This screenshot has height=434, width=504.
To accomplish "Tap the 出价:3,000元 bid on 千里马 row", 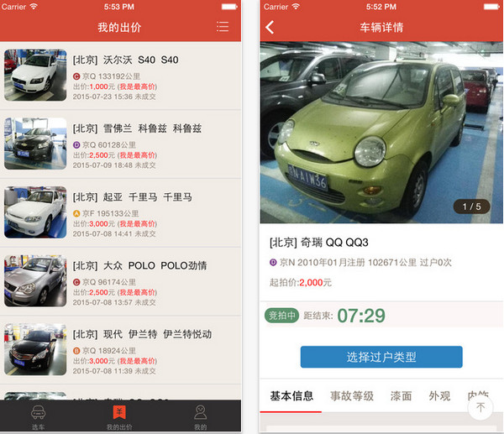I will (94, 223).
